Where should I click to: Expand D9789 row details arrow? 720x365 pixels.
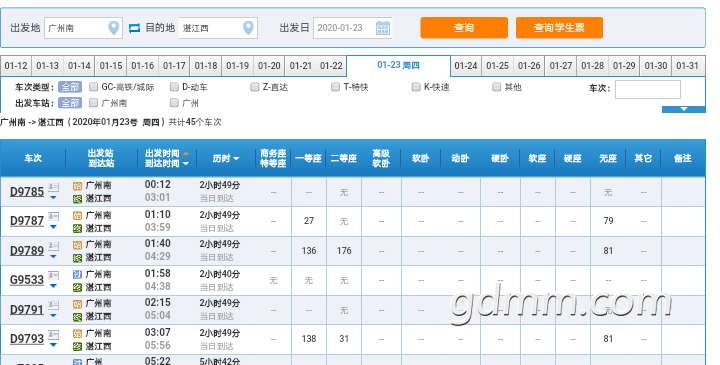53,257
